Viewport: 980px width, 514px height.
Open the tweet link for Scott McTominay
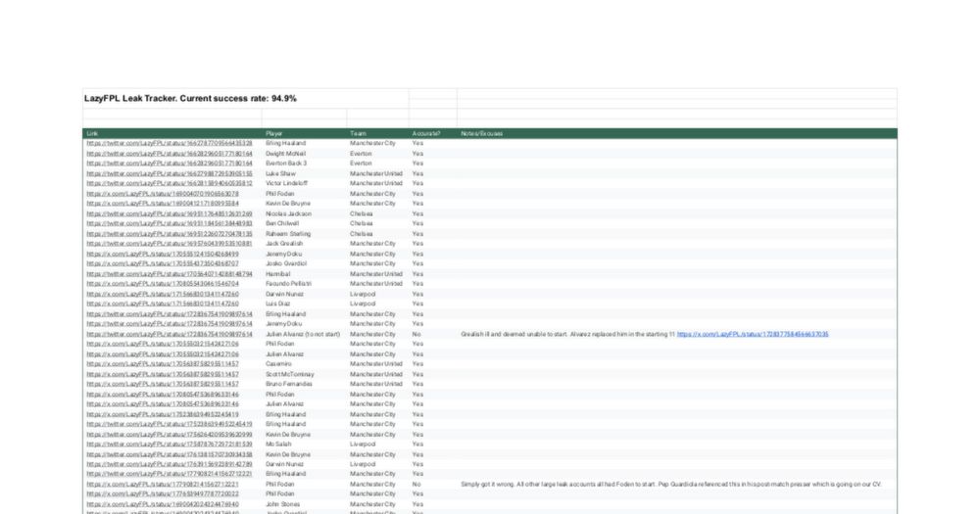click(163, 375)
